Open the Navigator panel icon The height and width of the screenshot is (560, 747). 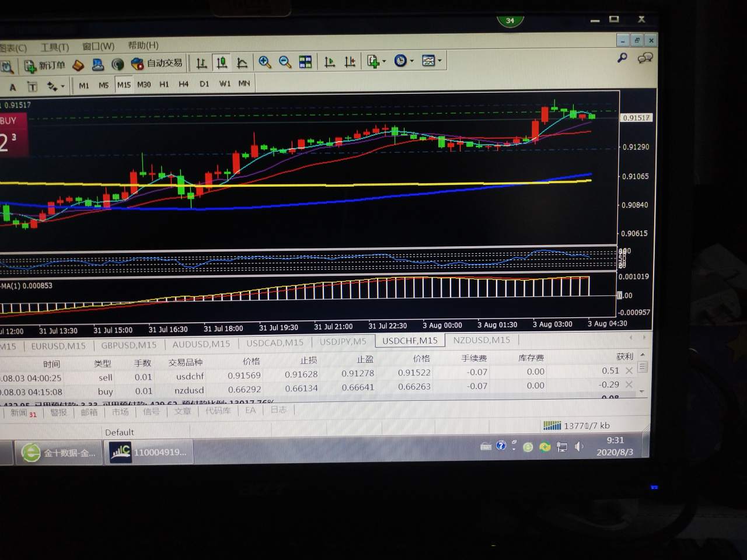point(98,65)
